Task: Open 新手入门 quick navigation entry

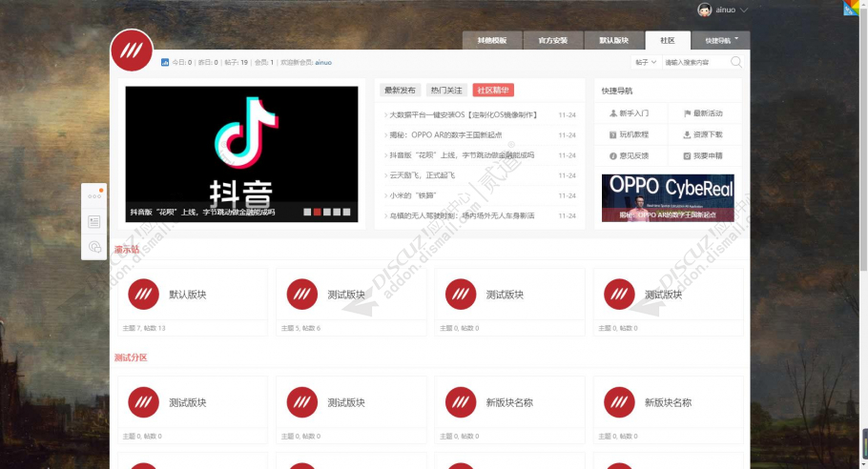Action: (629, 113)
